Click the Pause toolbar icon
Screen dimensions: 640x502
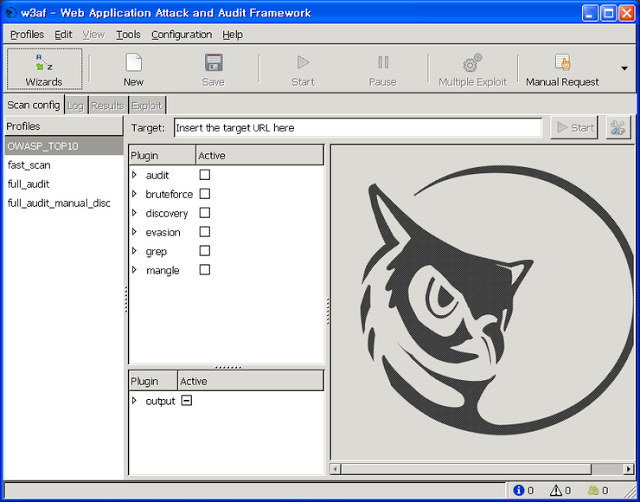click(x=383, y=62)
